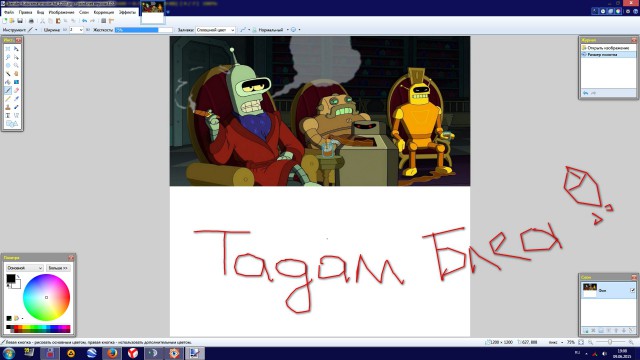Click the Print toolbar icon
This screenshot has width=640, height=360.
click(x=31, y=20)
